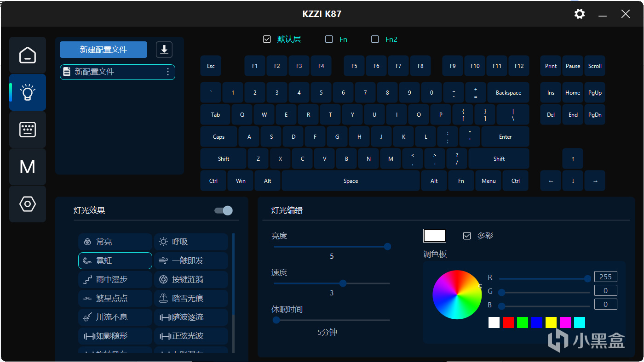
Task: Select the Space bar key
Action: [x=351, y=181]
